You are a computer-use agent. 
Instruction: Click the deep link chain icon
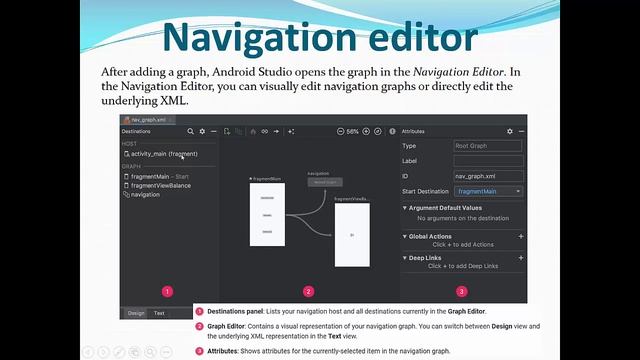coord(264,131)
